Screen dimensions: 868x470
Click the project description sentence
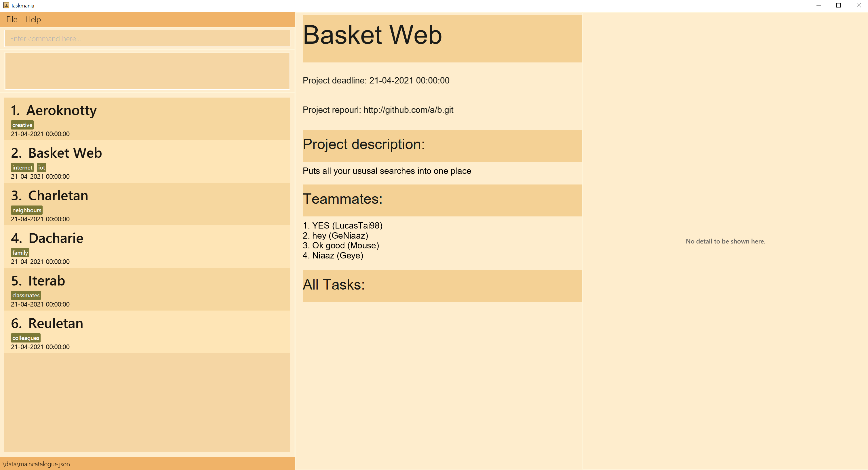click(x=387, y=171)
